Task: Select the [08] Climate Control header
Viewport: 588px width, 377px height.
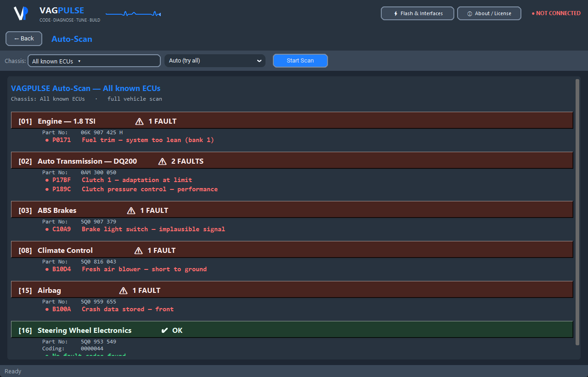Action: pyautogui.click(x=292, y=251)
